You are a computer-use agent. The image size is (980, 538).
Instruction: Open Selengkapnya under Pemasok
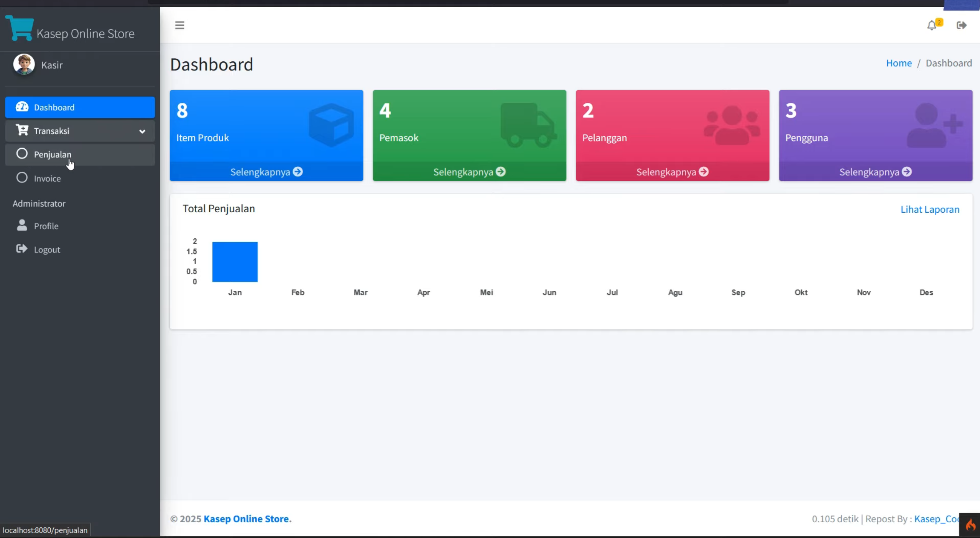(x=469, y=172)
